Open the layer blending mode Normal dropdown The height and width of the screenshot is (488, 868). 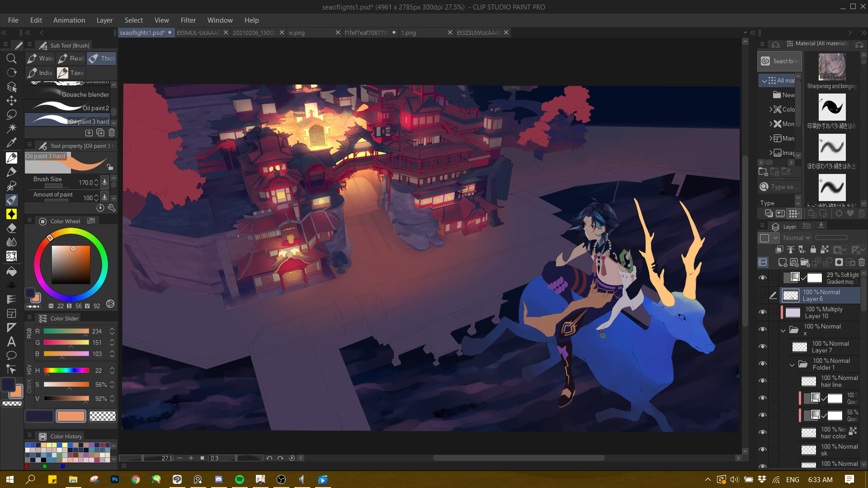[x=798, y=237]
